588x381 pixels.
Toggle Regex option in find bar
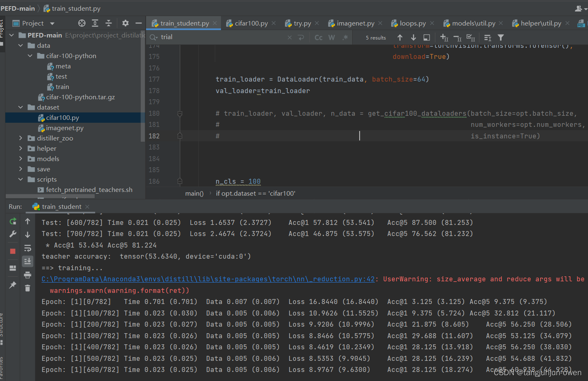pyautogui.click(x=345, y=37)
